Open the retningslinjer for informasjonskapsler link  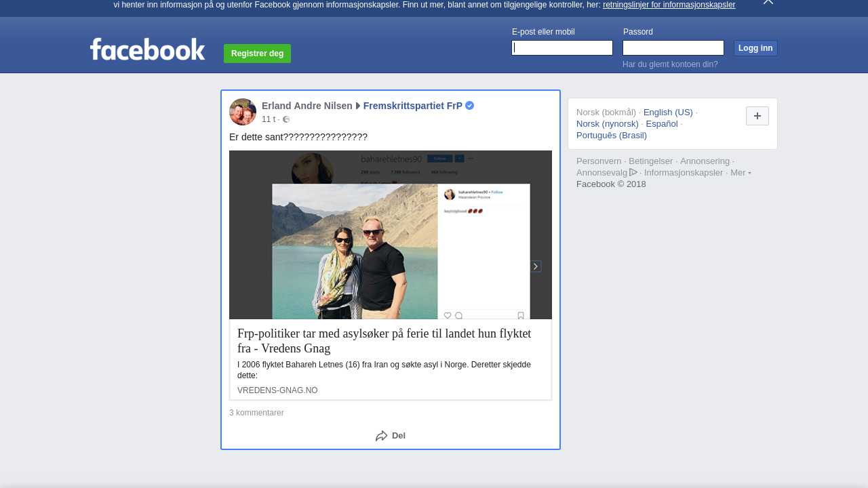pos(669,5)
